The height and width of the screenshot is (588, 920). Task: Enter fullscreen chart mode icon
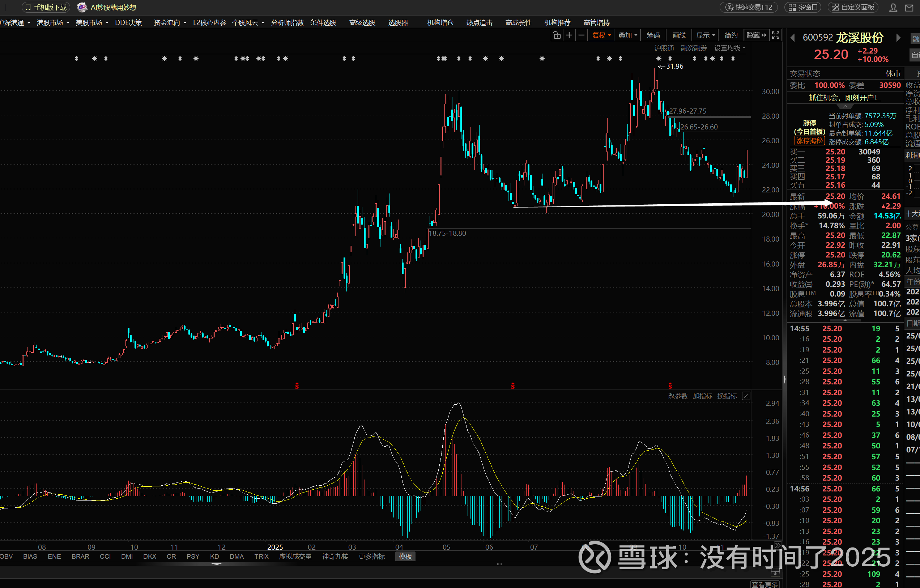point(776,35)
